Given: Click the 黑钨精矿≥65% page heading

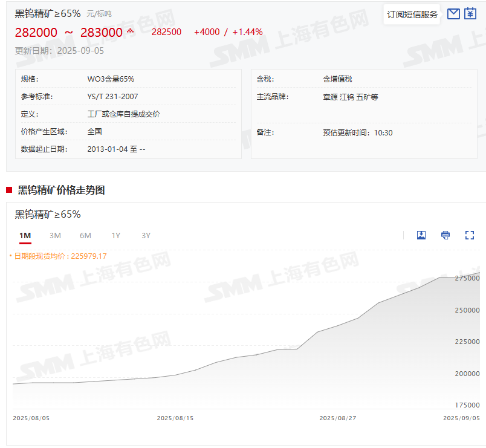Looking at the screenshot, I should pos(48,13).
